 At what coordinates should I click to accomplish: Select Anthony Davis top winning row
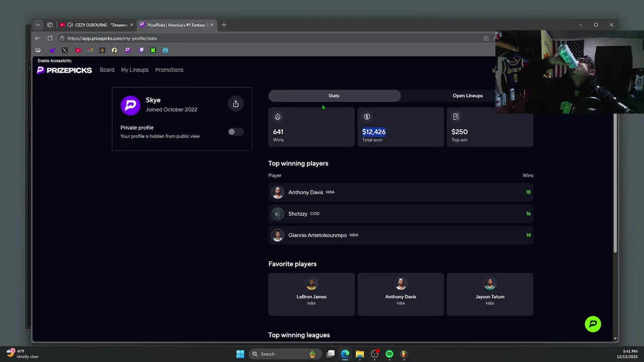point(400,192)
